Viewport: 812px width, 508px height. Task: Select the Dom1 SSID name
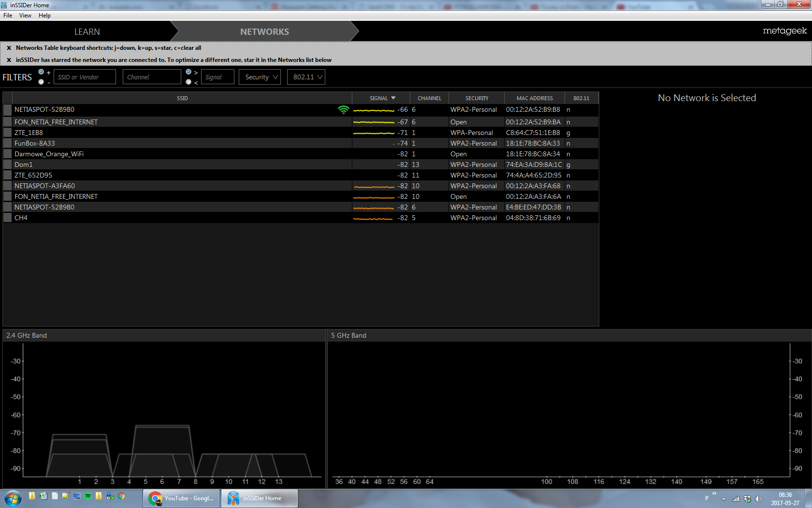(24, 164)
